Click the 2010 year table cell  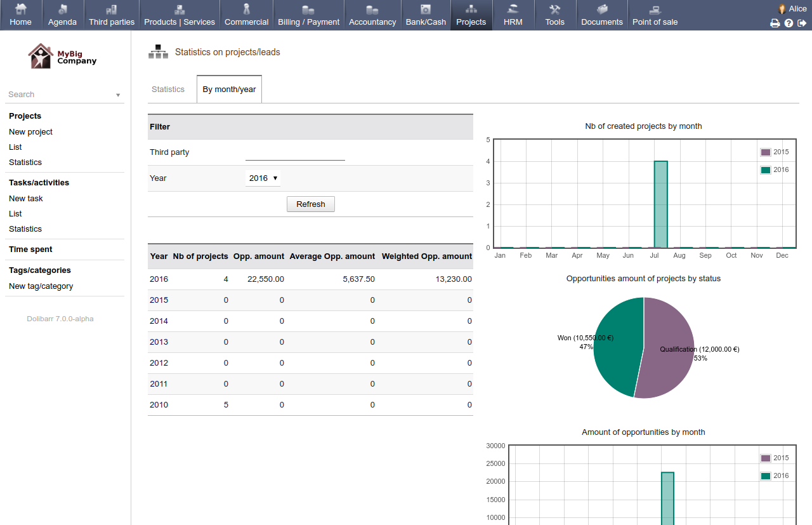coord(159,405)
